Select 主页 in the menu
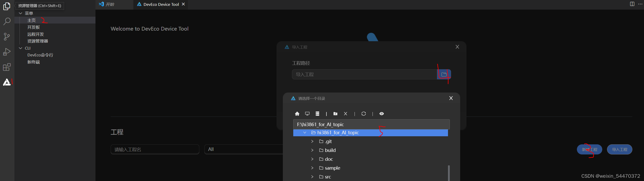Screen dimensions: 644x181 point(55,20)
